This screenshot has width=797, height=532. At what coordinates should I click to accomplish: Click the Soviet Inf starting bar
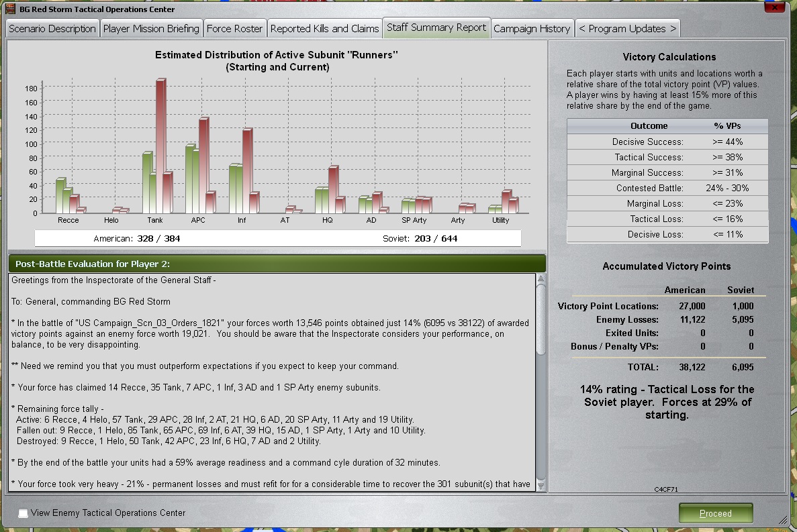[x=247, y=171]
